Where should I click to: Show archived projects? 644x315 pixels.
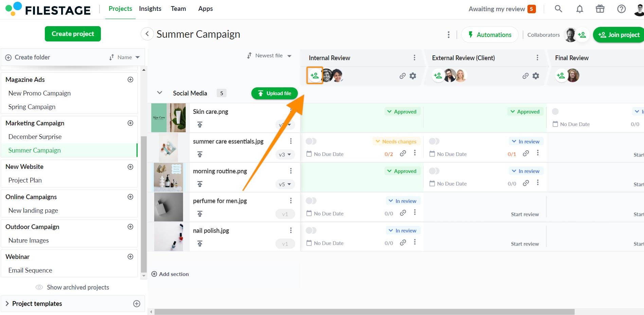click(x=72, y=287)
